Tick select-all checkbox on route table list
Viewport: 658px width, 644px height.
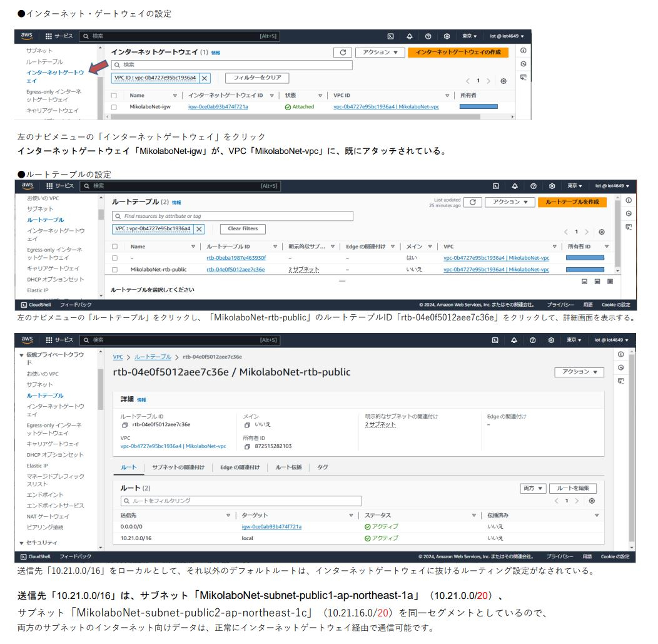pos(114,247)
